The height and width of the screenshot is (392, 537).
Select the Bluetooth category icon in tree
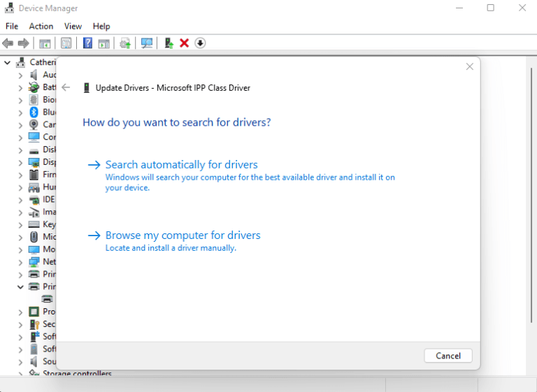[34, 112]
